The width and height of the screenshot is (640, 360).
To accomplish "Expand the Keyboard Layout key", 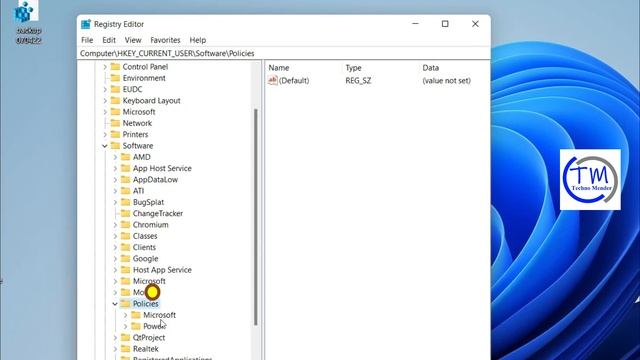I will (x=105, y=100).
